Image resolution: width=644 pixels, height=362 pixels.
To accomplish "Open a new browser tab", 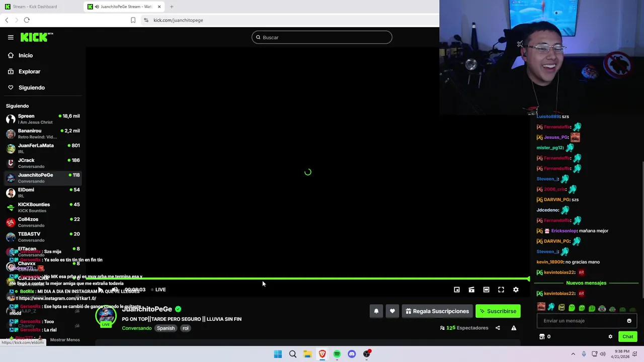I will 172,7.
